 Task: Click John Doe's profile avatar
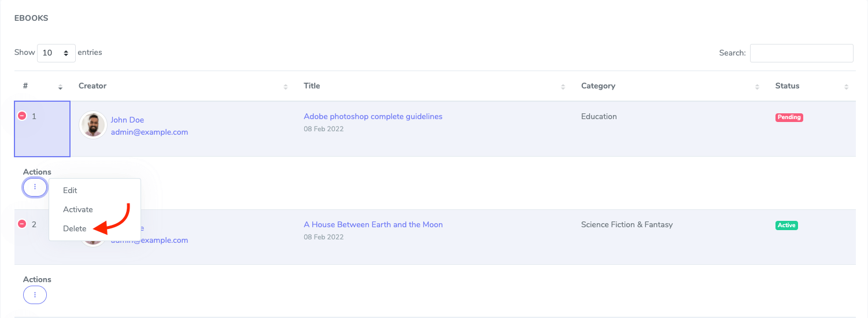point(93,125)
